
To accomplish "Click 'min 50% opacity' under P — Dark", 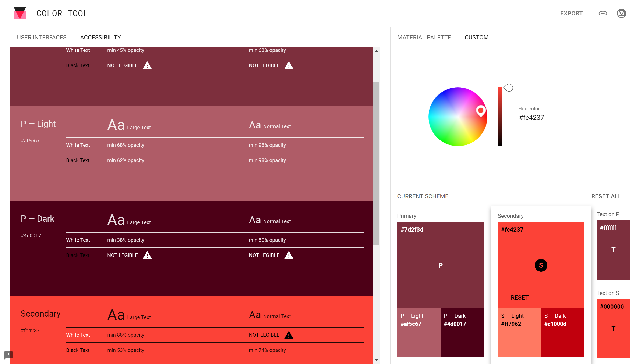I will coord(267,240).
